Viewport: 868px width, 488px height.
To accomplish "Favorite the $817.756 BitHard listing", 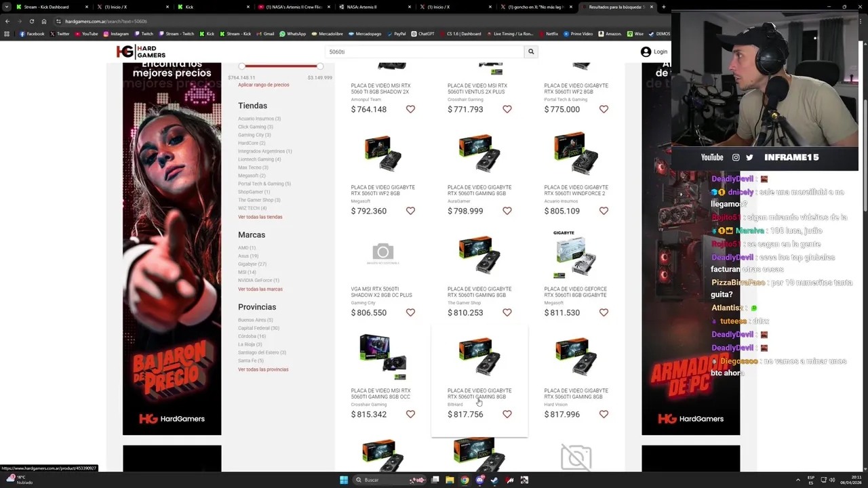I will point(507,414).
